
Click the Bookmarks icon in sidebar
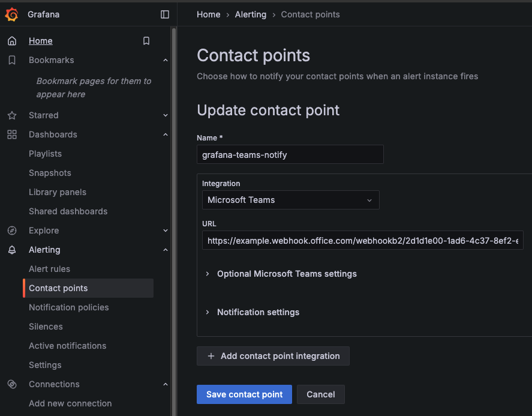(x=12, y=60)
